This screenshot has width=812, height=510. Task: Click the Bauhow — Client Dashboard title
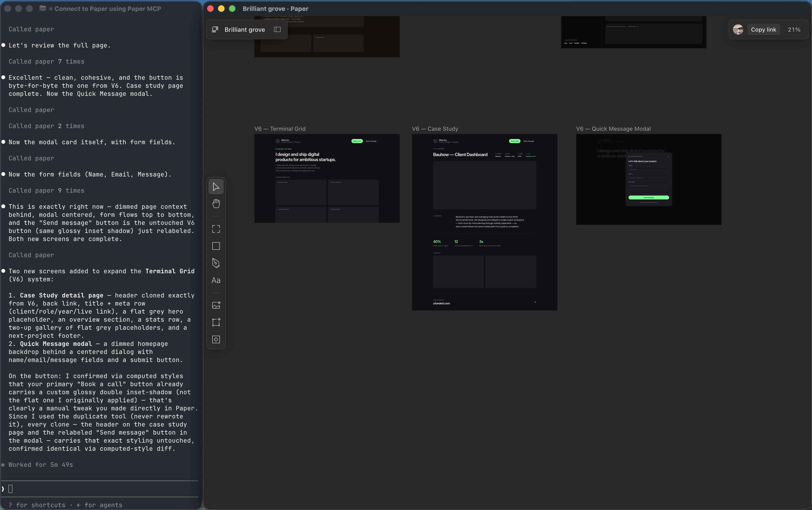pyautogui.click(x=460, y=155)
